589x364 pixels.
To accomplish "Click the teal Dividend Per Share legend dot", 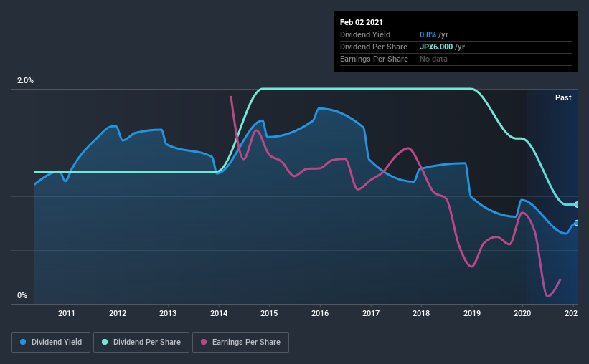I will [105, 342].
